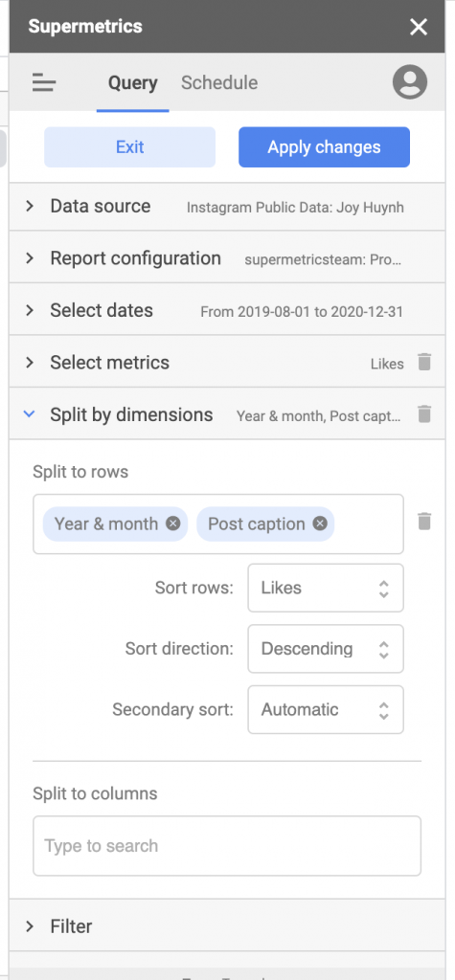
Task: Click the Year & month chip label
Action: pos(105,523)
